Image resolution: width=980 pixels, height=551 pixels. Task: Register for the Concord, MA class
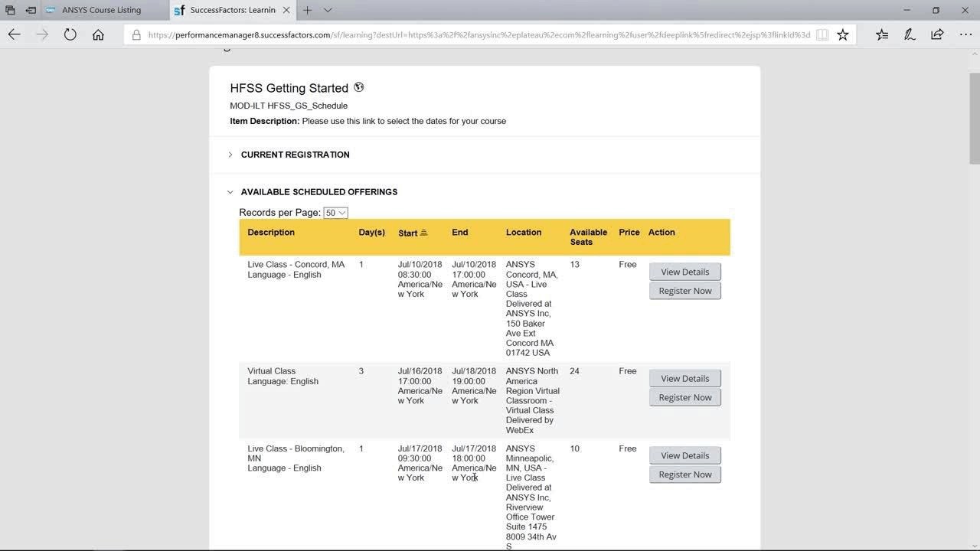pos(685,291)
